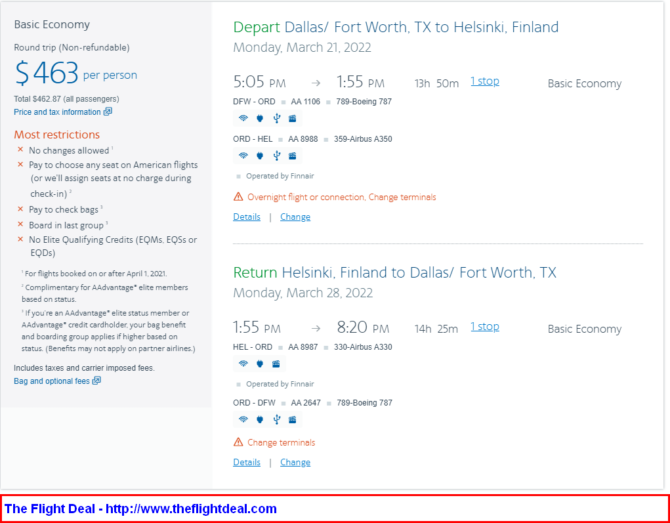The width and height of the screenshot is (670, 523).
Task: Click the power outlet icon under AA 1106
Action: click(260, 119)
